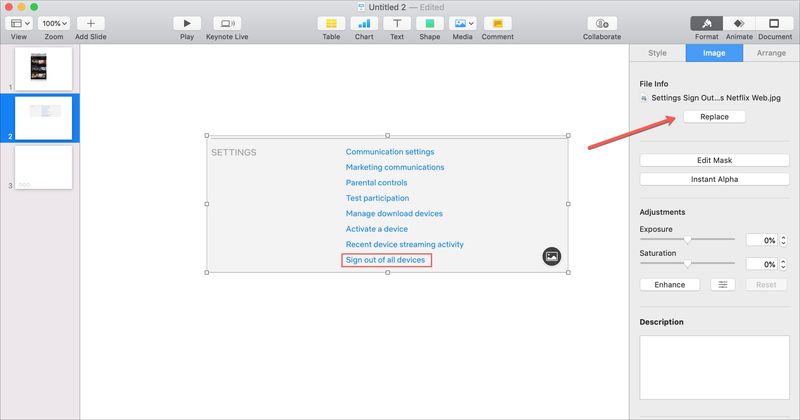Click the Exposure percentage field

[x=762, y=240]
